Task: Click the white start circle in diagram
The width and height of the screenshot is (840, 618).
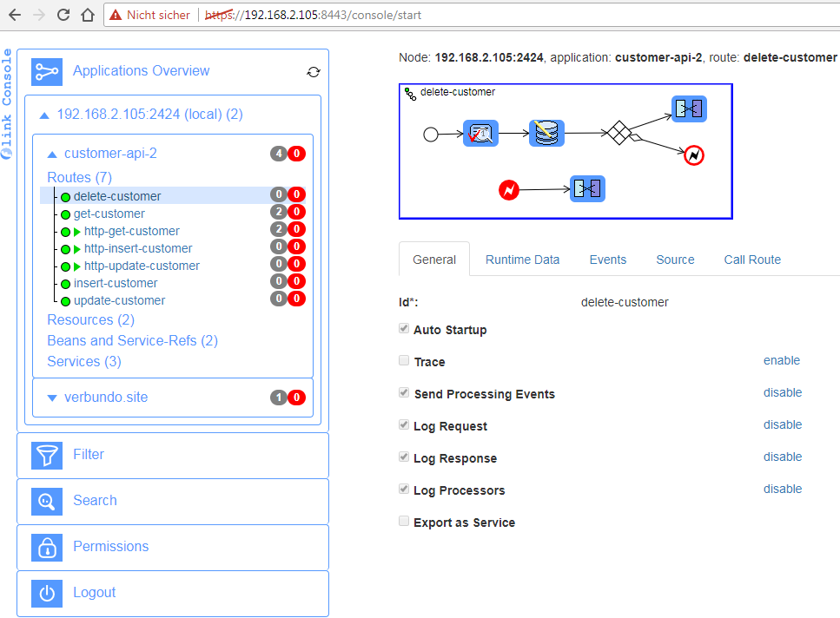Action: (430, 134)
